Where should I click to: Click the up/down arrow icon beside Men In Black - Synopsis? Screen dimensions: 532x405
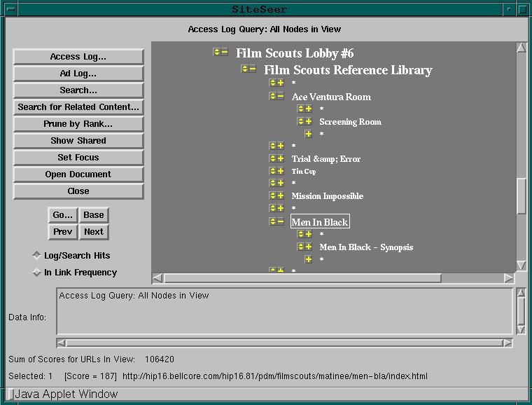point(300,247)
